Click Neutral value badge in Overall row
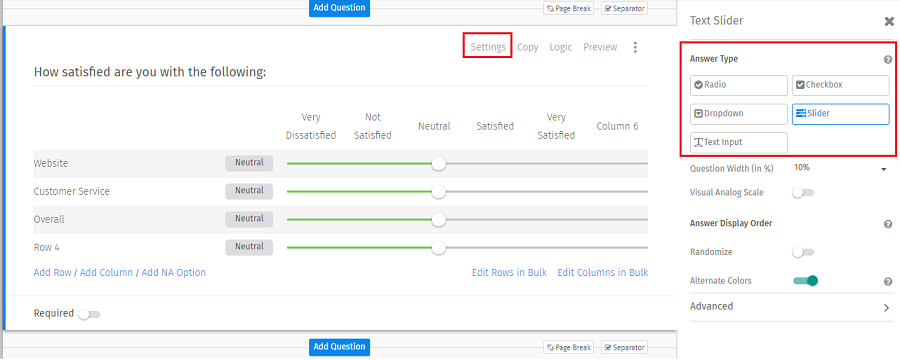Image resolution: width=900 pixels, height=360 pixels. (x=249, y=219)
